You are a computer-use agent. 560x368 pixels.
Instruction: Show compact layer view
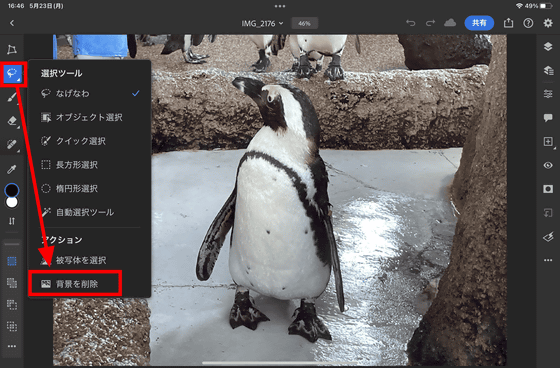point(548,46)
